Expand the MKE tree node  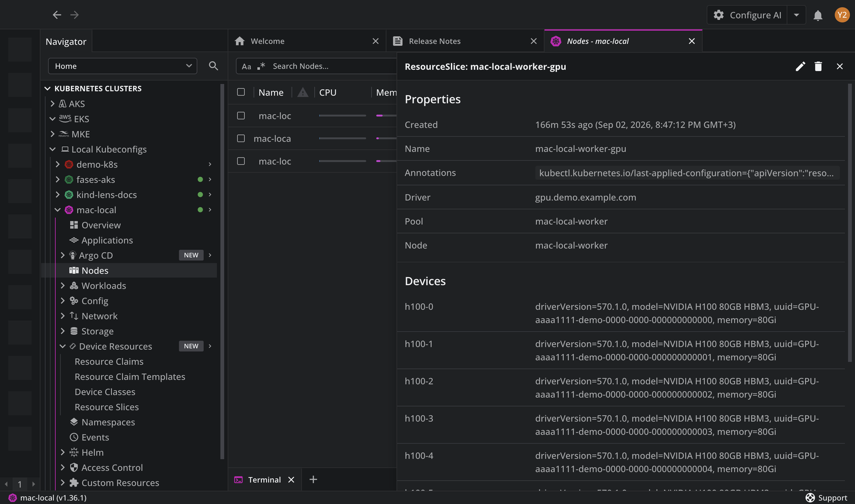point(52,134)
